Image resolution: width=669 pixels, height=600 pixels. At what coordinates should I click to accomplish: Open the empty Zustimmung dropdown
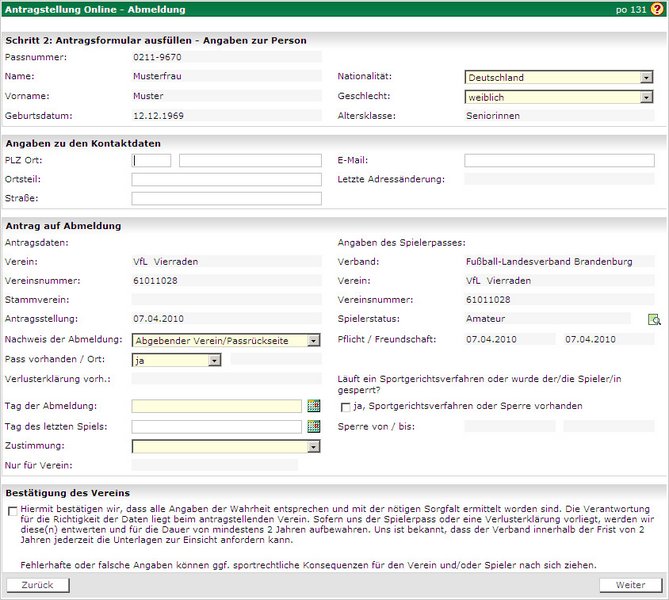point(226,446)
